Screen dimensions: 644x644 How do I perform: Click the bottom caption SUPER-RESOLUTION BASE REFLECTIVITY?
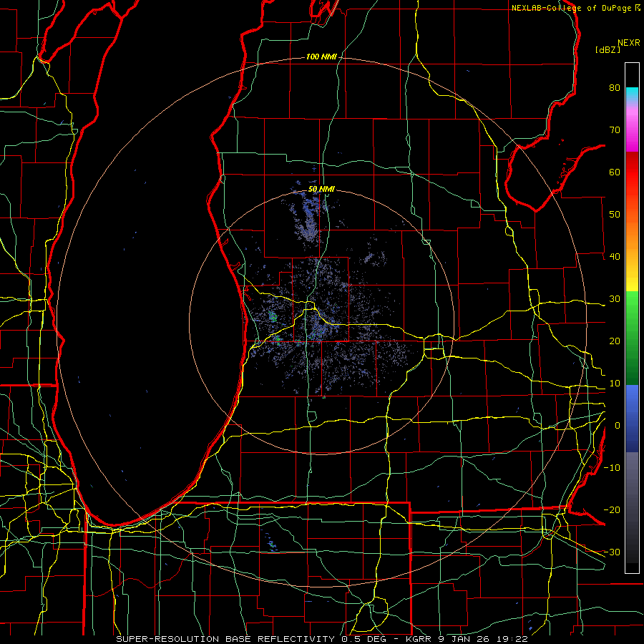point(225,639)
